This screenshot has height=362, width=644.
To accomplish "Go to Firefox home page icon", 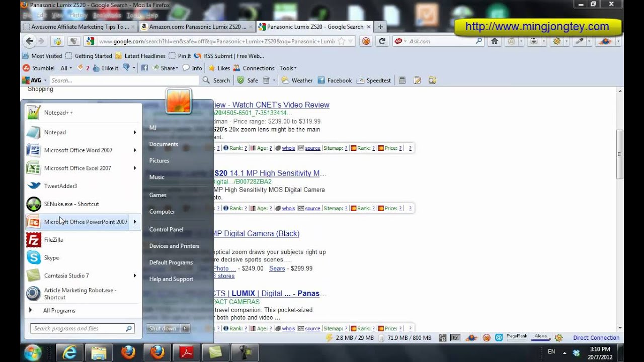I will (x=495, y=41).
